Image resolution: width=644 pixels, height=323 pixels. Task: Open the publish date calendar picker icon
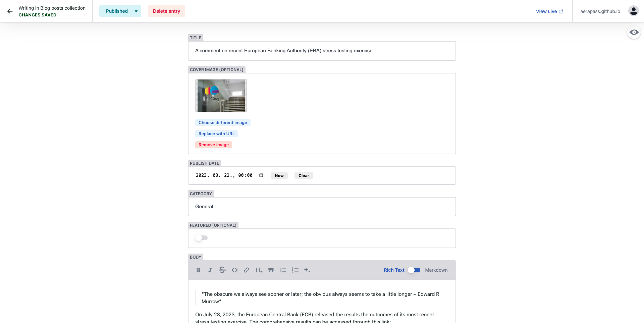pos(261,175)
